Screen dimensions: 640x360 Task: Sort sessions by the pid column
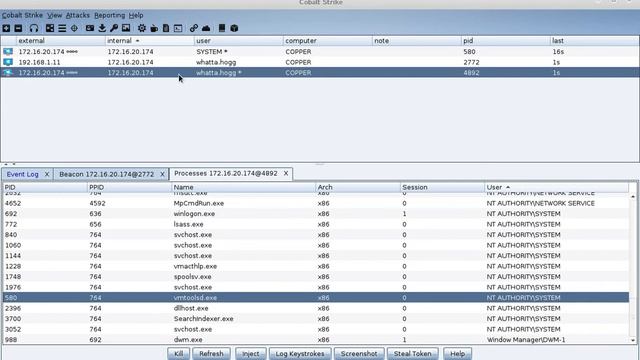[x=505, y=41]
